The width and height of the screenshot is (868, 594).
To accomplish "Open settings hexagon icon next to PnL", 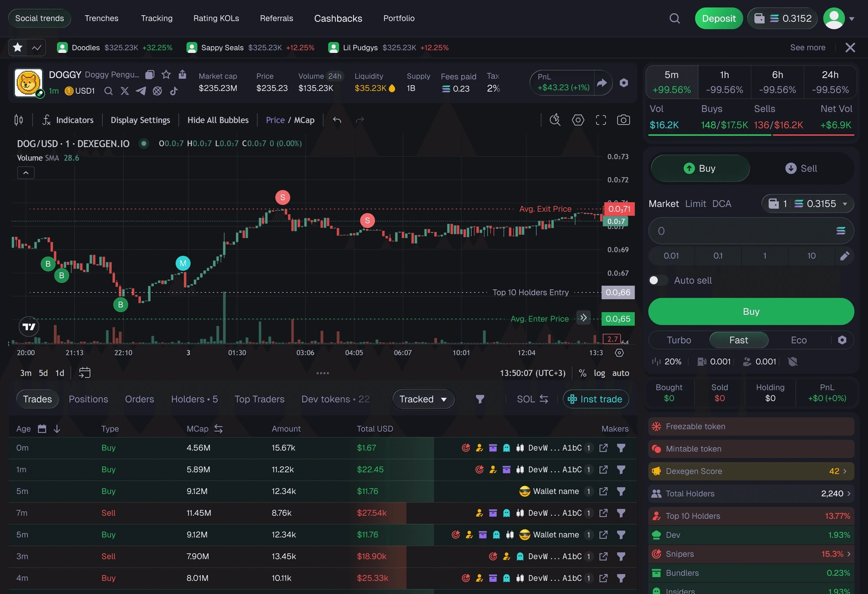I will pyautogui.click(x=624, y=82).
